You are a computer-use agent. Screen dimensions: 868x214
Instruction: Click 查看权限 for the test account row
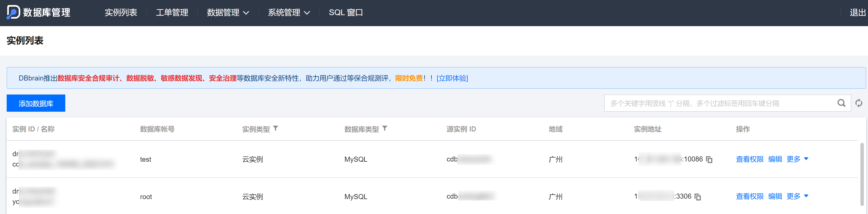coord(749,159)
